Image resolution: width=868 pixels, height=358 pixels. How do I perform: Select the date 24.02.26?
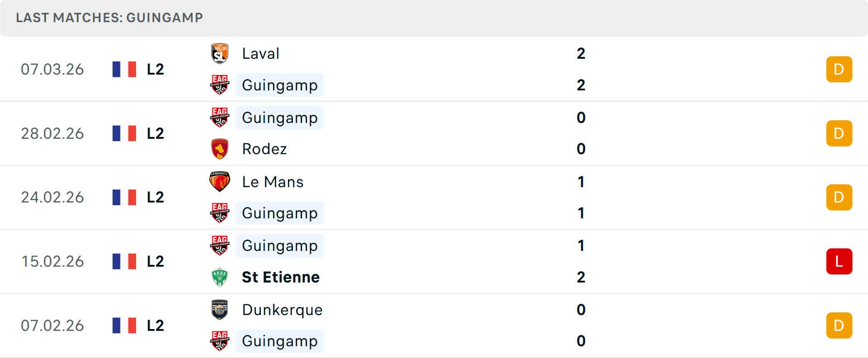(x=52, y=197)
